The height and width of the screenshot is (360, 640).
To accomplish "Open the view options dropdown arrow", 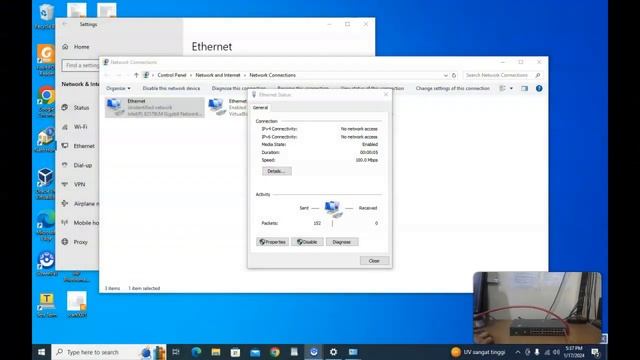I will [511, 88].
